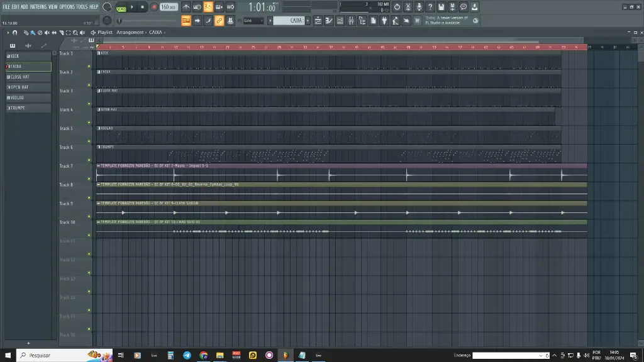The height and width of the screenshot is (362, 644).
Task: Select the Draw pencil tool in Playlist
Action: [26, 33]
